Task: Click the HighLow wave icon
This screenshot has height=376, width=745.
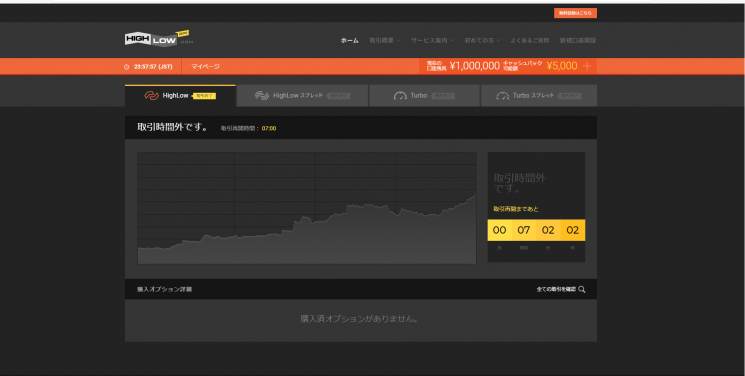Action: [x=151, y=96]
